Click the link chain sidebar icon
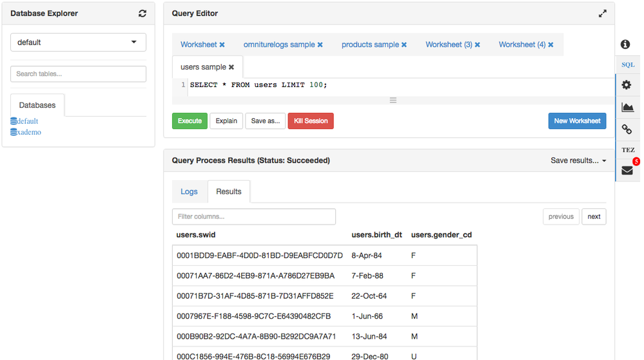Image resolution: width=644 pixels, height=360 pixels. point(627,130)
